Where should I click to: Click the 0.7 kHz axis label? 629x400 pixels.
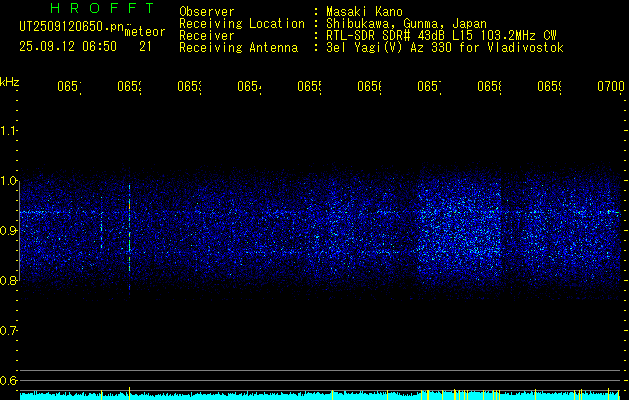tap(9, 331)
